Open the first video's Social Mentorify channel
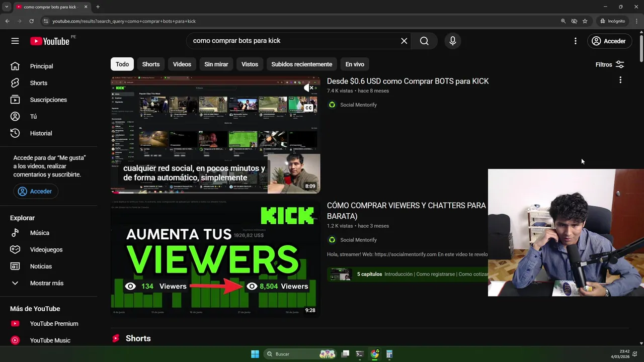This screenshot has height=362, width=644. pos(358,105)
